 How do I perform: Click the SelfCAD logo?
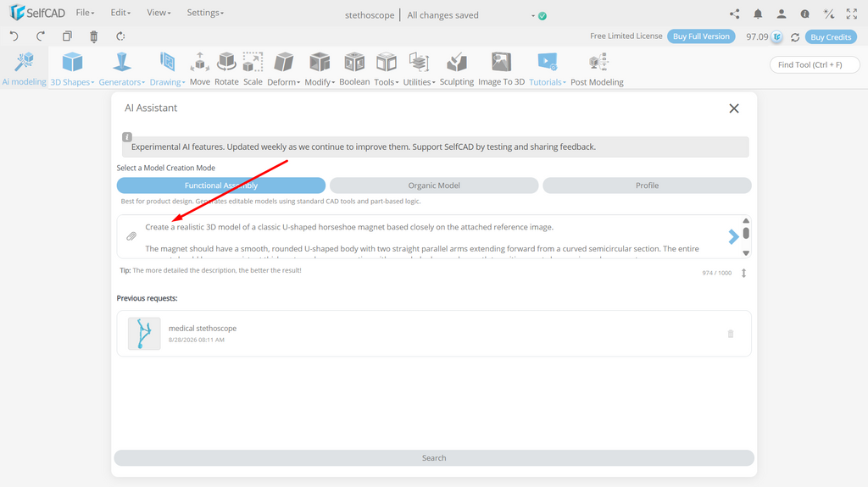click(x=37, y=12)
